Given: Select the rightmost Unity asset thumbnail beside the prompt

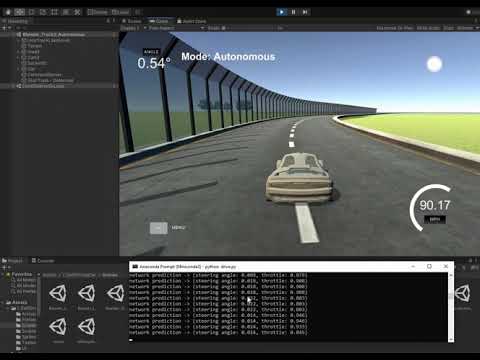Looking at the screenshot, I should [463, 293].
